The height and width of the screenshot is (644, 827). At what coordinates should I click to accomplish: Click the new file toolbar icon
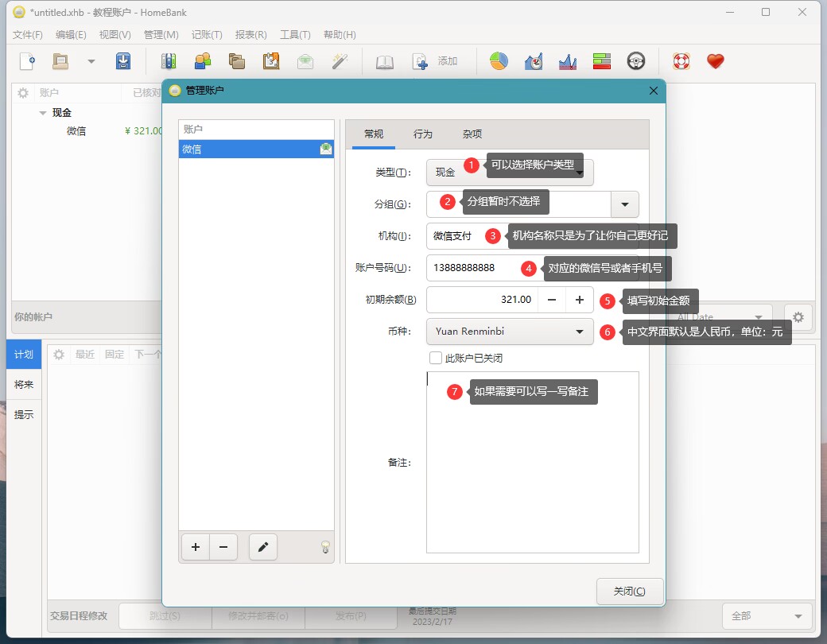[x=27, y=61]
